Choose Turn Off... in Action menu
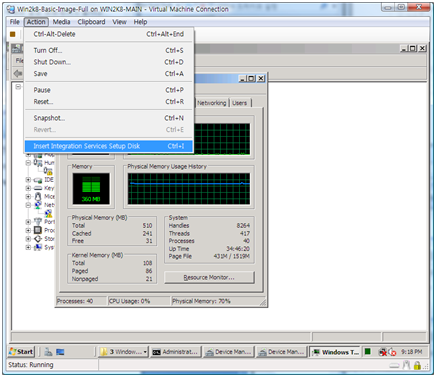436x377 pixels. (109, 50)
